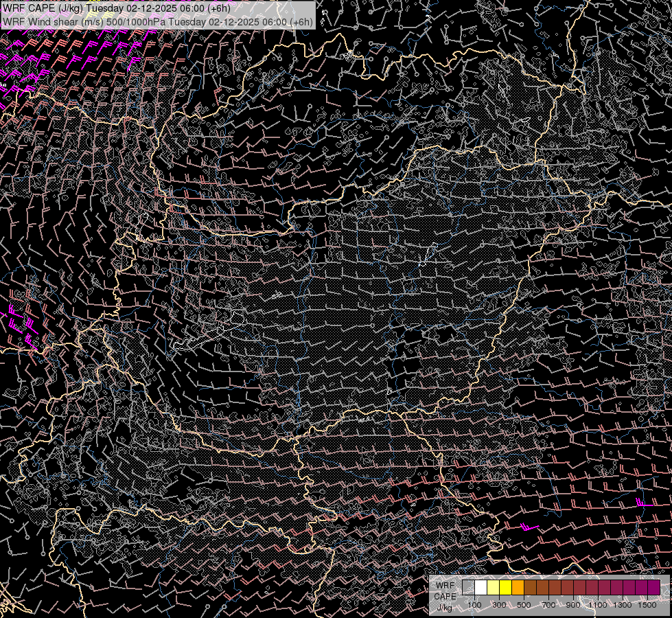Select the bright yellow CAPE legend swatch
672x618 pixels.
[x=505, y=587]
